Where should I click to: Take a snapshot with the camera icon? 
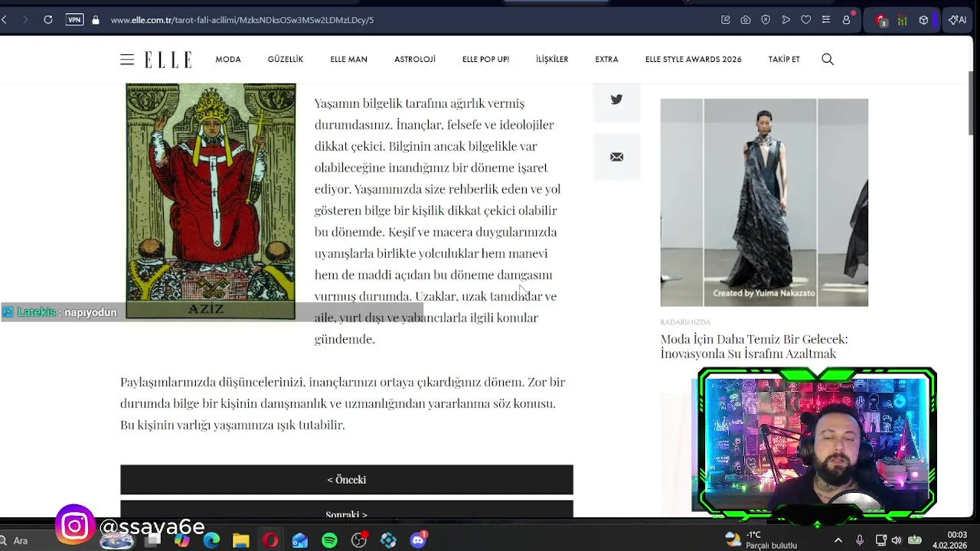point(746,20)
